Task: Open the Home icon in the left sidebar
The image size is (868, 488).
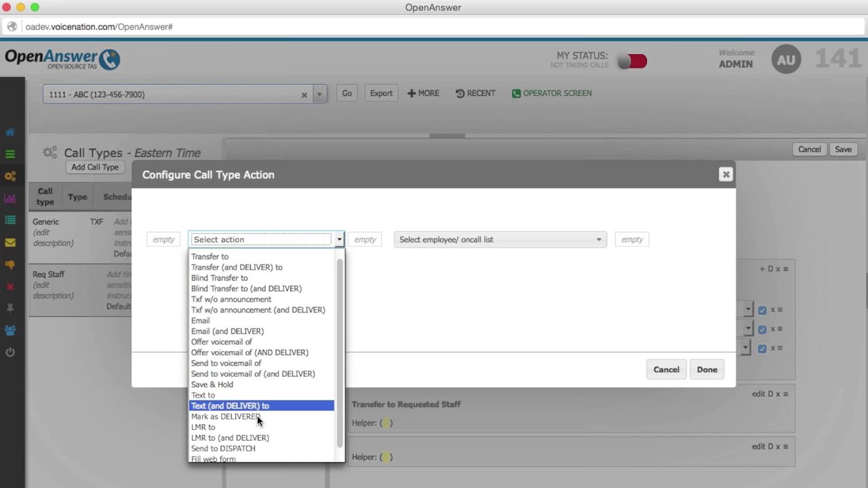Action: click(10, 132)
